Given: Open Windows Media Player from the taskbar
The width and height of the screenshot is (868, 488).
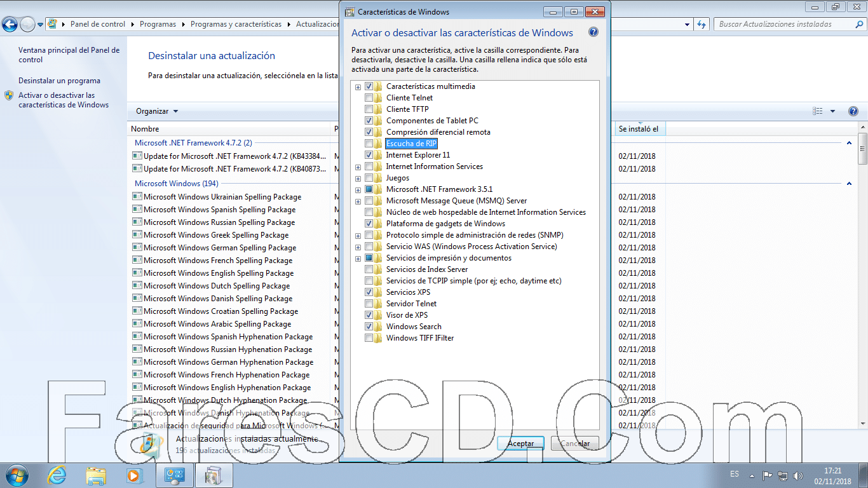Looking at the screenshot, I should (134, 475).
